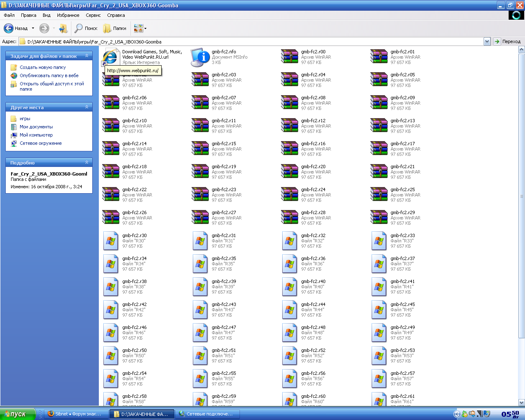Image resolution: width=525 pixels, height=420 pixels.
Task: Click the gmb-fc2.r13 file name text
Action: pyautogui.click(x=403, y=121)
